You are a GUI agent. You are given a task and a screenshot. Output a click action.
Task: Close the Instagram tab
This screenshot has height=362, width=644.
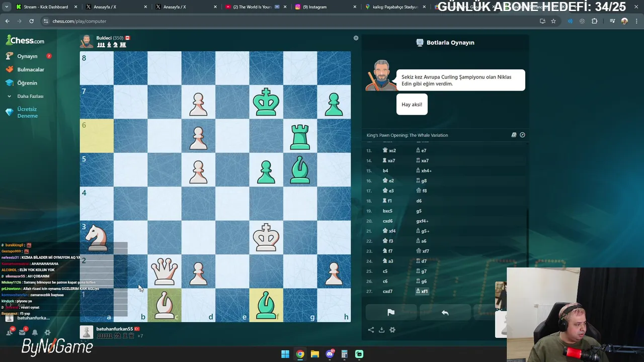(x=355, y=7)
